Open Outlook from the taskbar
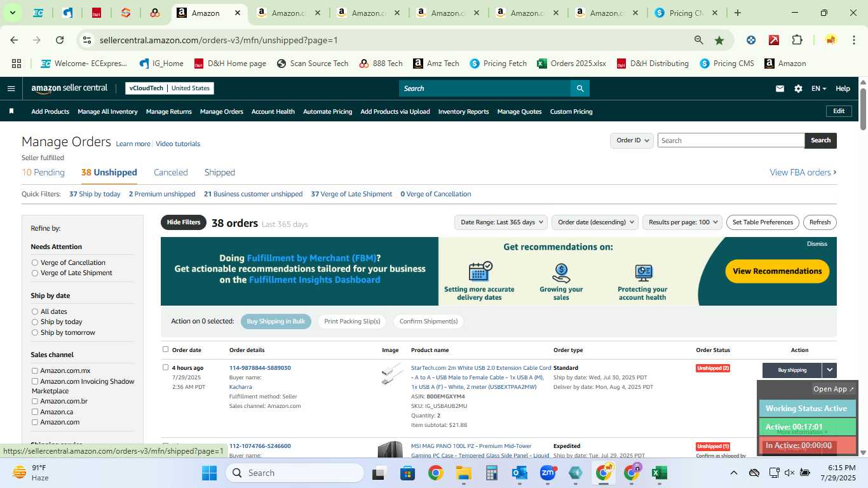The image size is (868, 488). (x=520, y=473)
